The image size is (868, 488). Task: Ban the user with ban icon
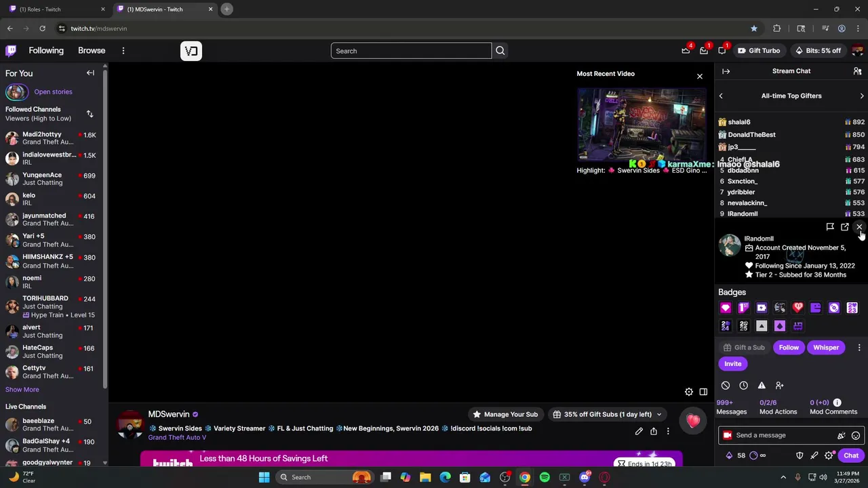click(726, 386)
